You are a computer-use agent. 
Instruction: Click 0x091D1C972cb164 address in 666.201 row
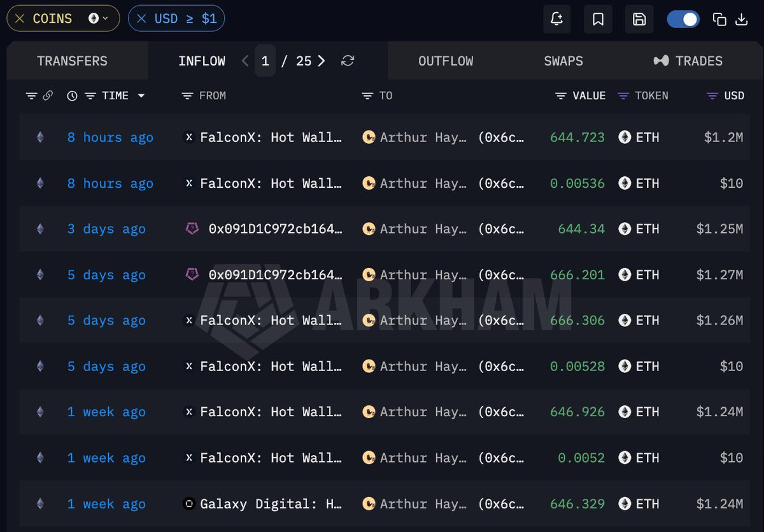click(275, 275)
